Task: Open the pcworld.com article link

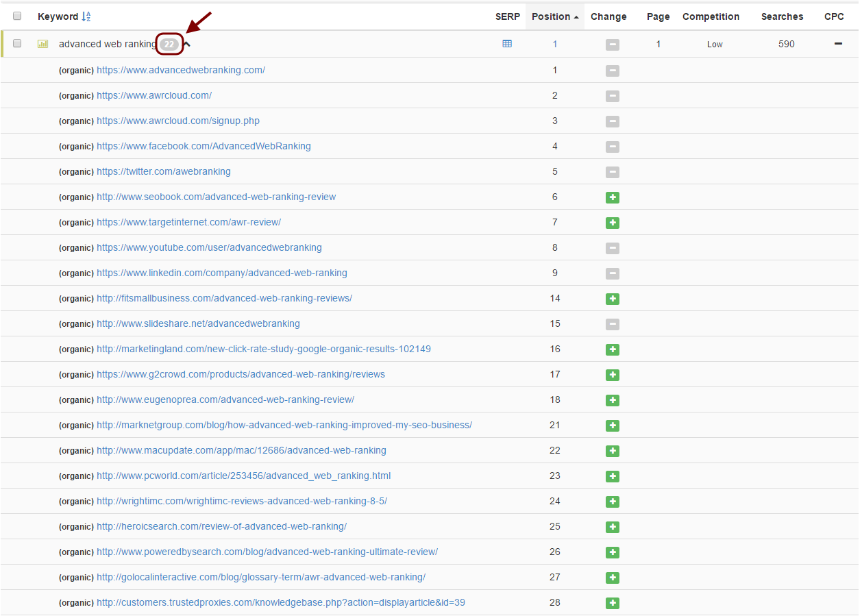Action: coord(244,476)
